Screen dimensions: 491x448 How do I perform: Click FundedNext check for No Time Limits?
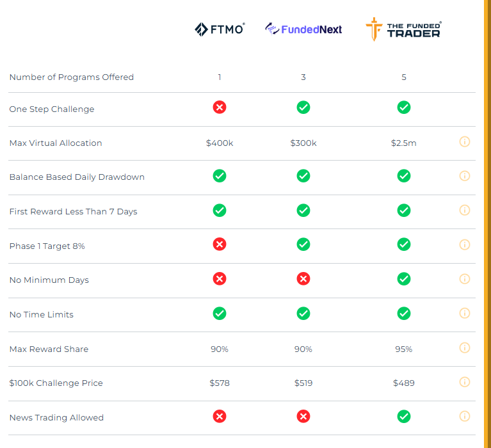pos(303,314)
